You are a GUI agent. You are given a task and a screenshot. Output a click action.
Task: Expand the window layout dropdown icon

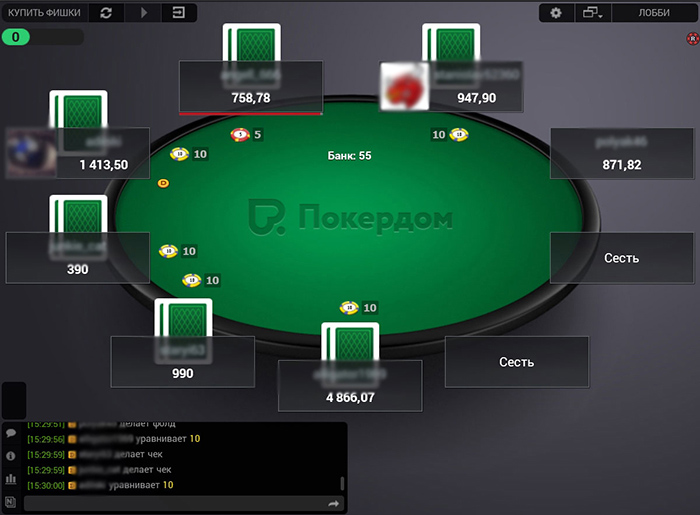coord(592,13)
